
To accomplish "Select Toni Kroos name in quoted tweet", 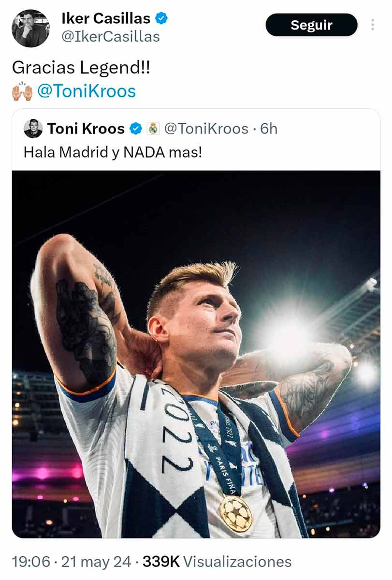I will (x=86, y=129).
